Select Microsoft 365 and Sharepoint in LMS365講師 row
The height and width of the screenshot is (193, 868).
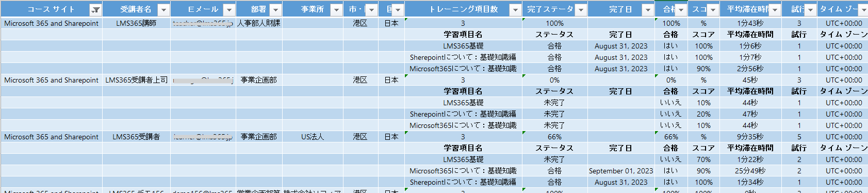pos(51,23)
